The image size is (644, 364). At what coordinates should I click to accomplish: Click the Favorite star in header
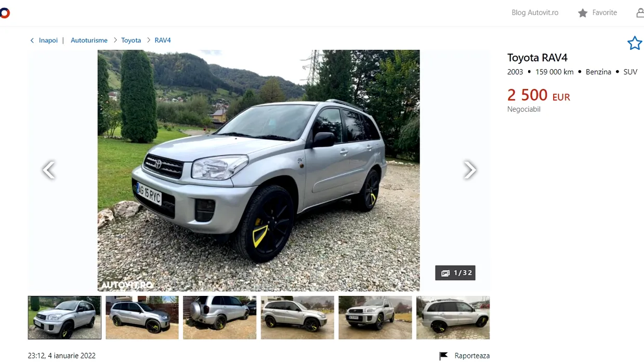tap(583, 13)
